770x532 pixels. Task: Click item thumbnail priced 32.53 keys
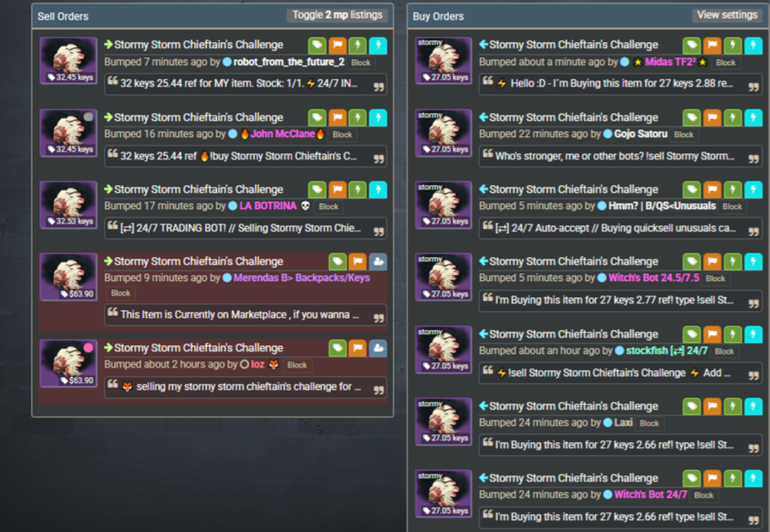69,205
